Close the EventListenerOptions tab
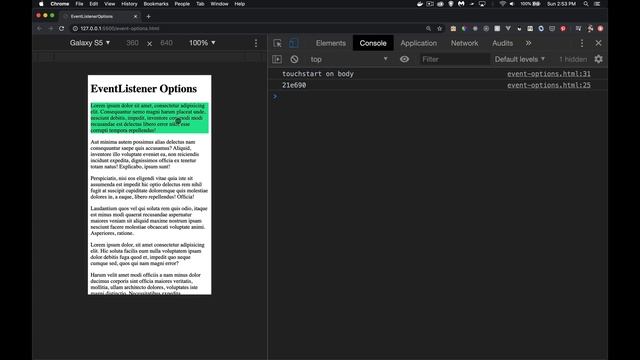Screen dimensions: 640x360 pos(135,16)
